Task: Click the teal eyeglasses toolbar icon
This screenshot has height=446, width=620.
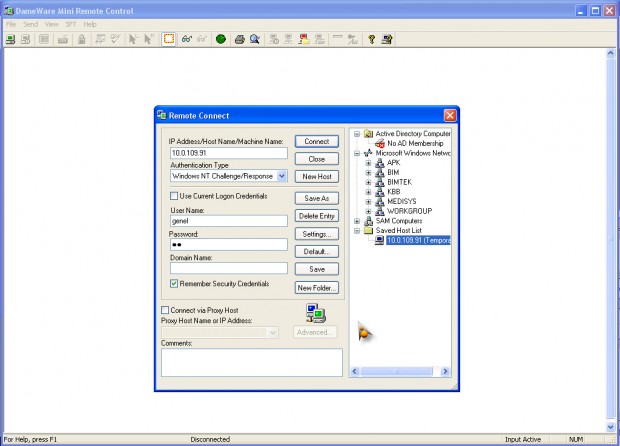Action: click(x=187, y=39)
